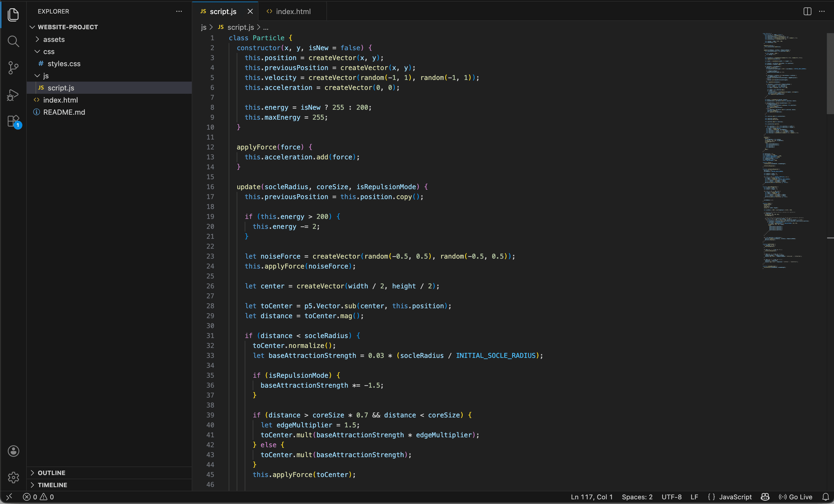This screenshot has width=834, height=504.
Task: Open the Search view in activity bar
Action: tap(13, 41)
